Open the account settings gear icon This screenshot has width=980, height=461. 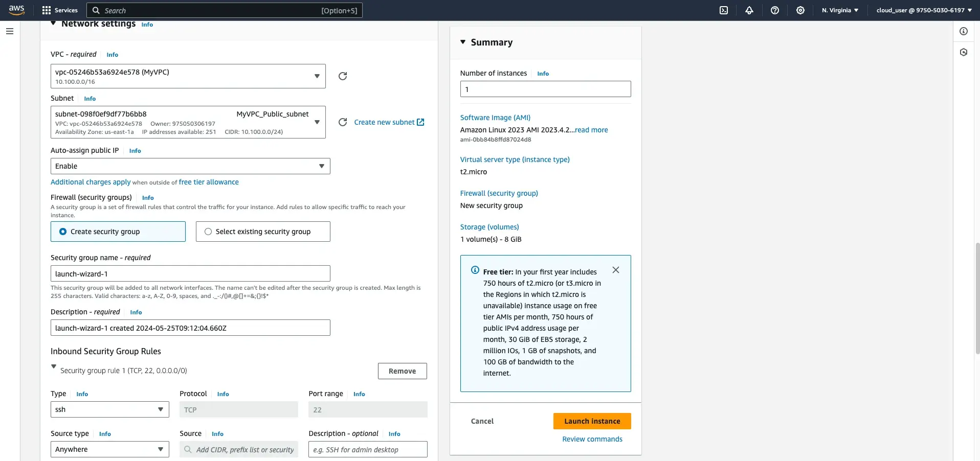(x=800, y=10)
